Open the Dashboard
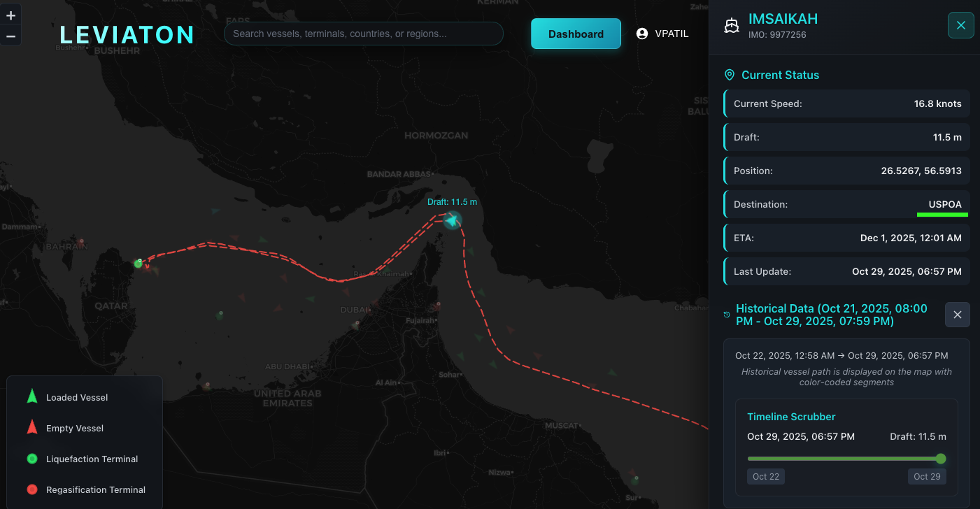Viewport: 980px width, 509px height. click(576, 34)
